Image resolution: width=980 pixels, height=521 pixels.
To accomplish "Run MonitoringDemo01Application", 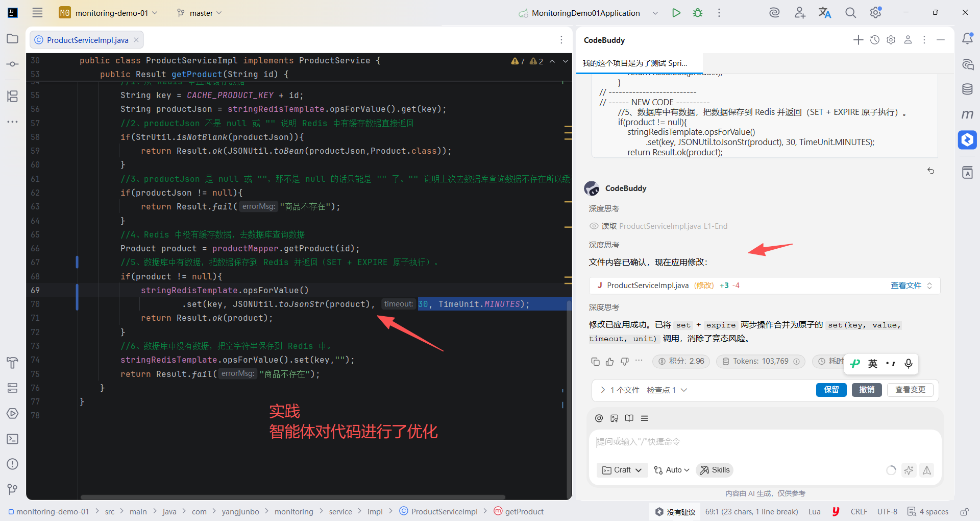I will pyautogui.click(x=676, y=13).
